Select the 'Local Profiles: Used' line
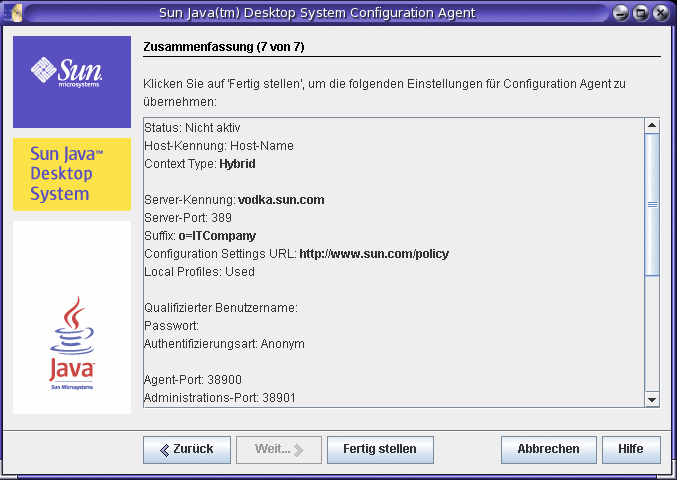This screenshot has height=480, width=677. point(199,272)
